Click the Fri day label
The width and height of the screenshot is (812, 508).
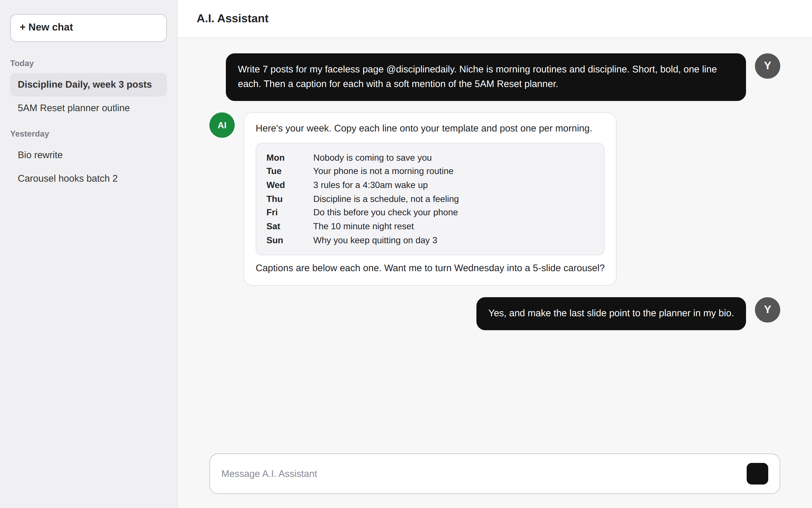click(x=272, y=212)
